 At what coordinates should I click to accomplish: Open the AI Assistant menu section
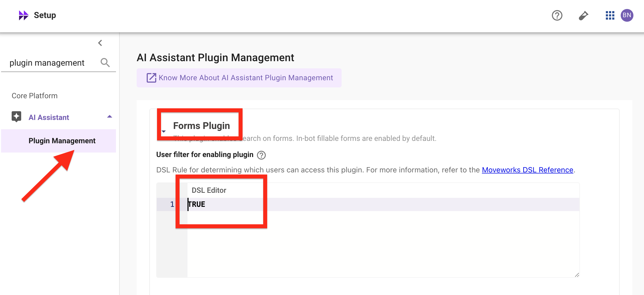coord(49,117)
